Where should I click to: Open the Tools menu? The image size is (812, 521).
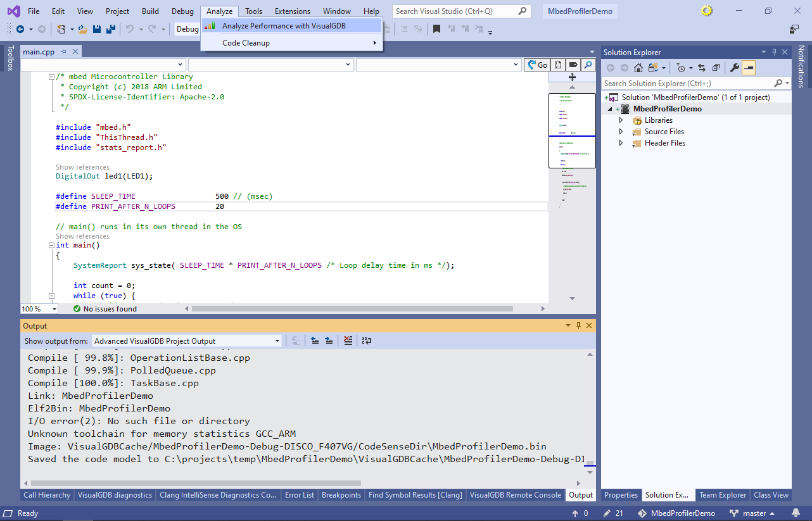[253, 11]
